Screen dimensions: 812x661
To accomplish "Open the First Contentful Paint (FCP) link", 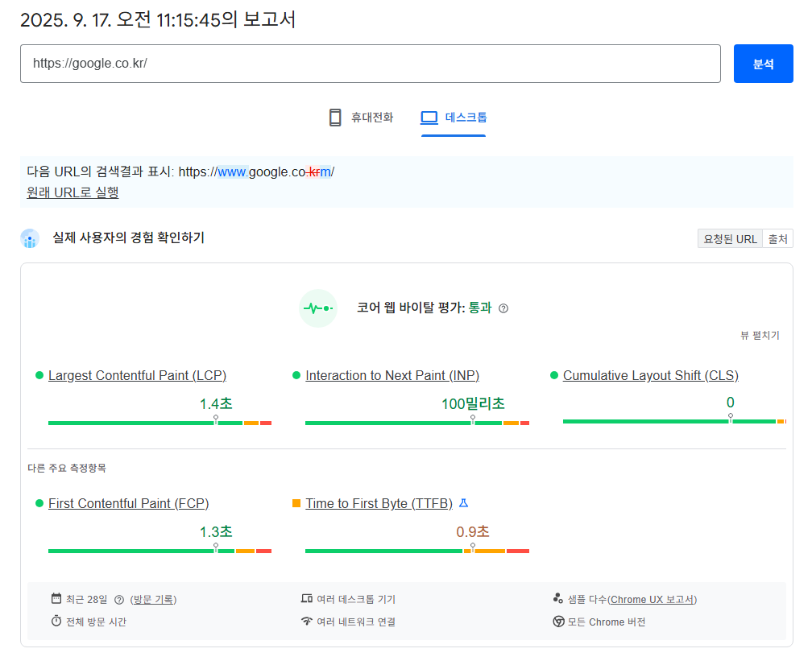I will click(128, 503).
